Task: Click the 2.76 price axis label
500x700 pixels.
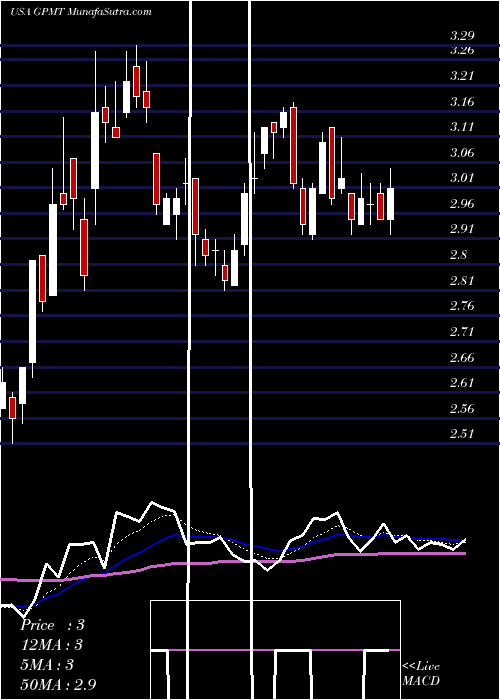Action: (x=462, y=306)
